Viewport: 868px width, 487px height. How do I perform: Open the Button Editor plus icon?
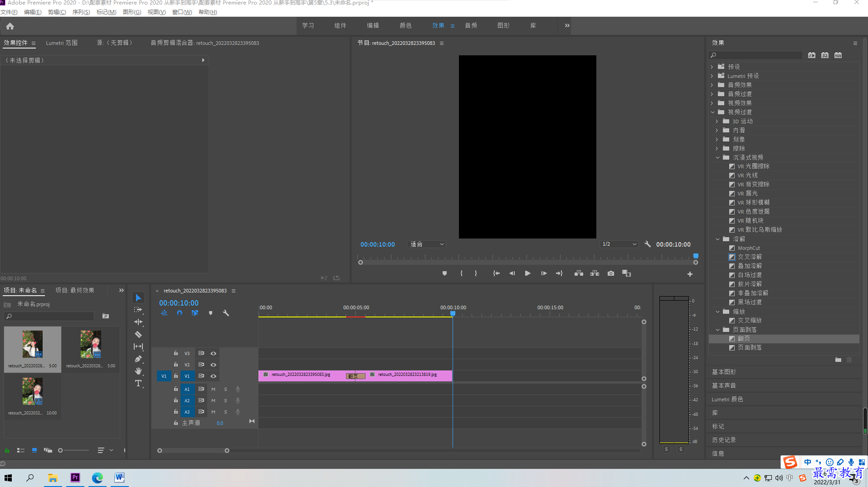[x=690, y=274]
